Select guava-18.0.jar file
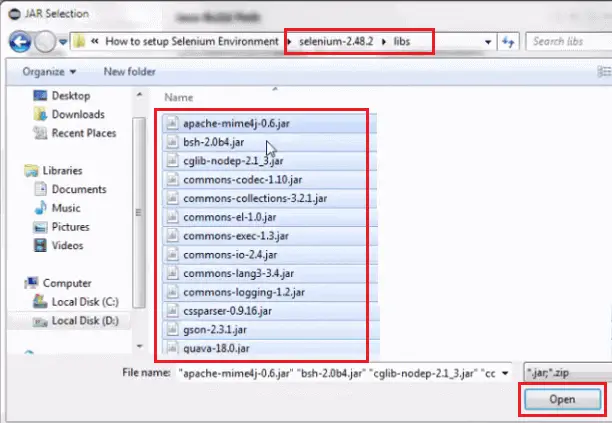Viewport: 612px width, 423px height. [269, 347]
